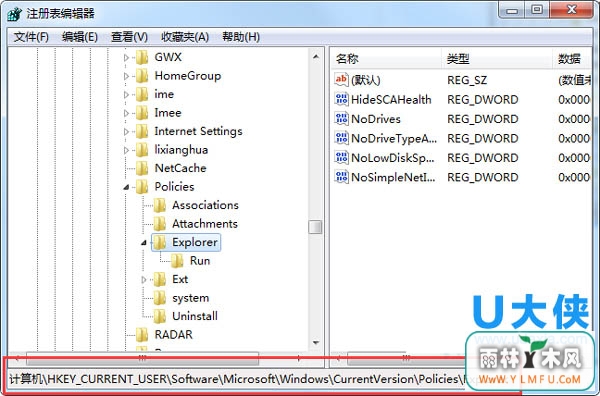
Task: Expand the Ext tree node
Action: tap(144, 280)
